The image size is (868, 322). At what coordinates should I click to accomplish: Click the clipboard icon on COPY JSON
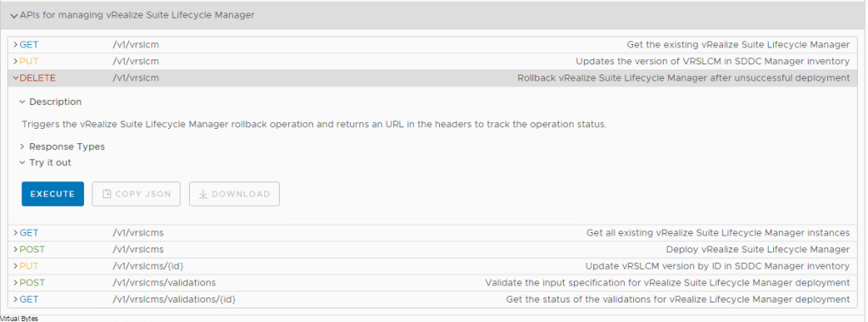point(107,194)
